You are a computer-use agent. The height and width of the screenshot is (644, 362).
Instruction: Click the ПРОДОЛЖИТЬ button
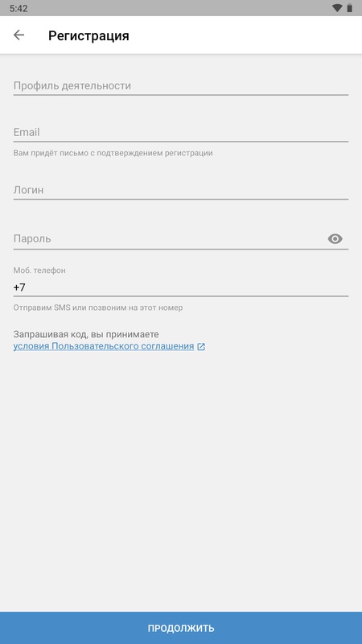coord(181,628)
